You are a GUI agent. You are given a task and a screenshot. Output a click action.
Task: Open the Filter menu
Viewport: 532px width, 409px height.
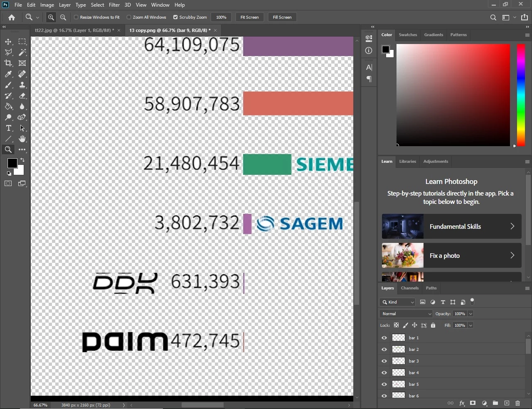[x=114, y=5]
